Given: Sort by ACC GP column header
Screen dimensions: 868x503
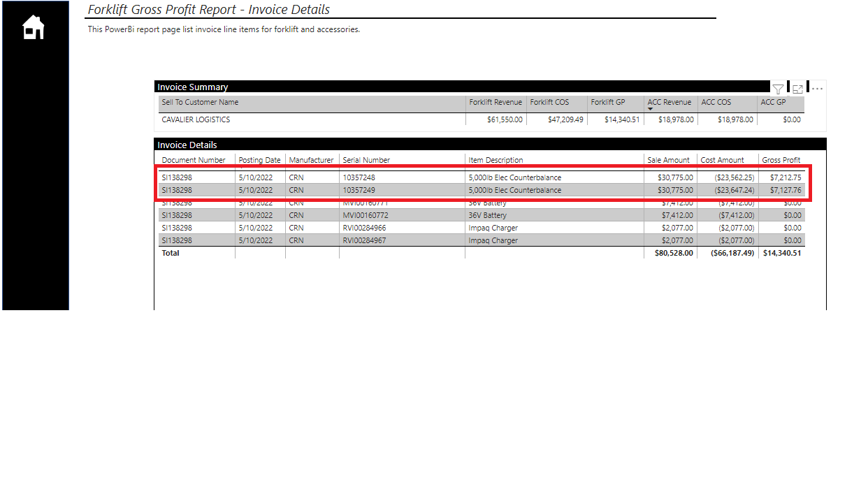Looking at the screenshot, I should [x=773, y=102].
